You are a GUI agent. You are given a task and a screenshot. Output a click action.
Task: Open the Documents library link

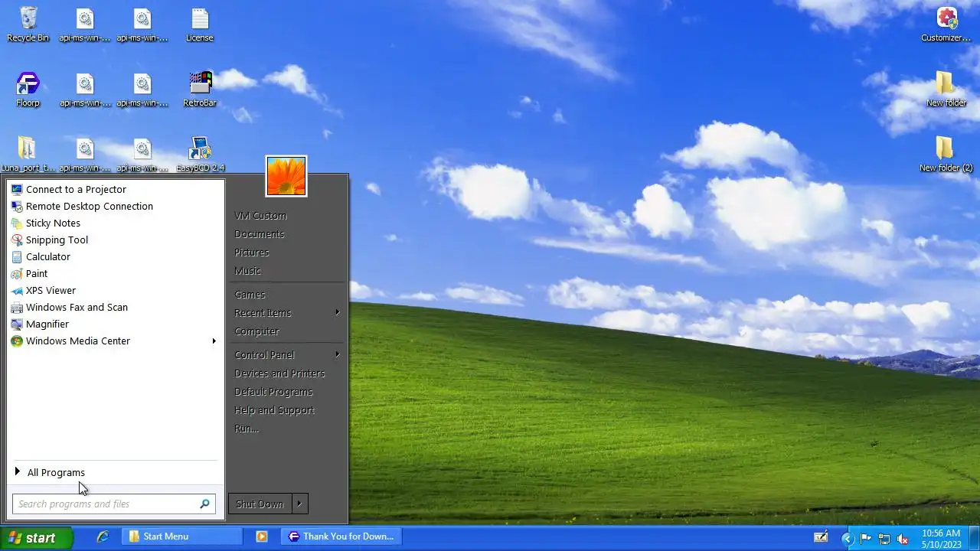pyautogui.click(x=260, y=234)
